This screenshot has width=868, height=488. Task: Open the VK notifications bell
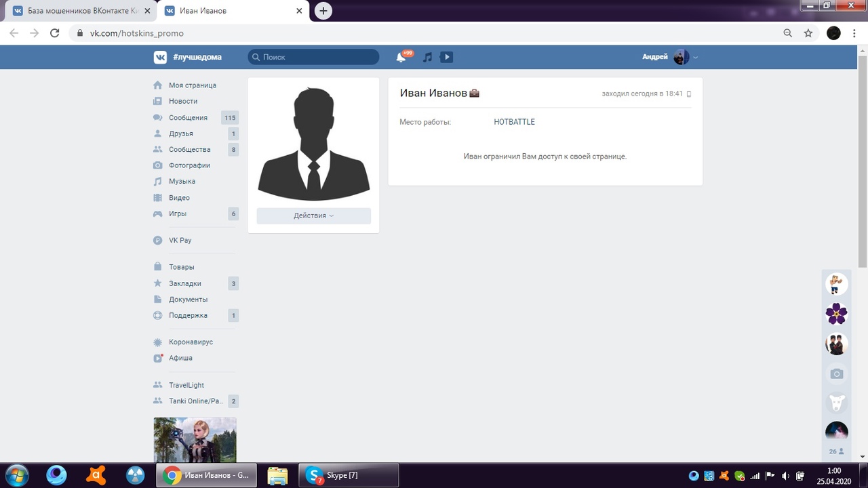[x=401, y=58]
